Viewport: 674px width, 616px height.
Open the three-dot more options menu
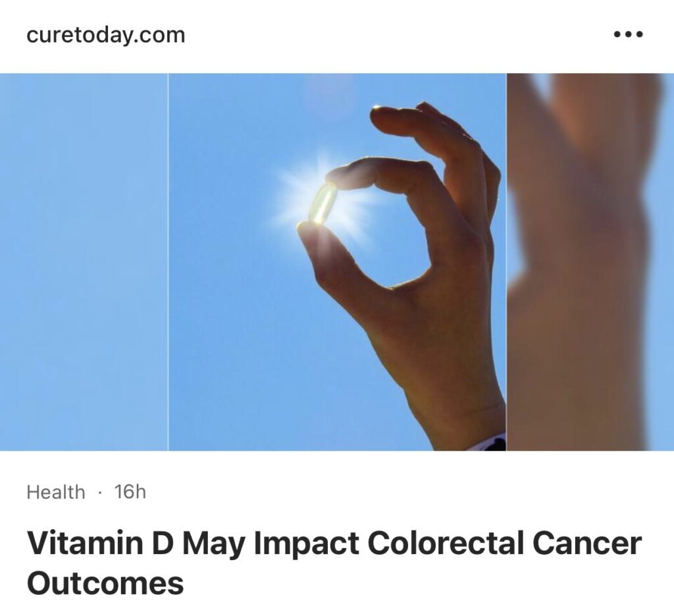coord(628,34)
